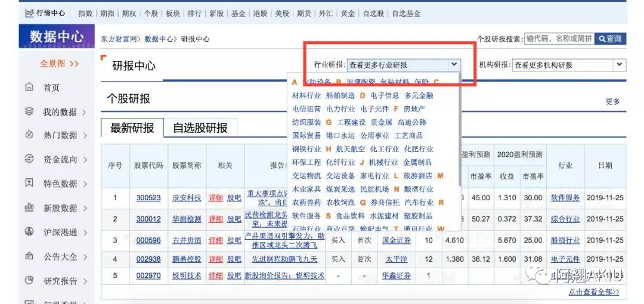Open 港股 in top navigation
The width and height of the screenshot is (644, 304).
[x=261, y=13]
